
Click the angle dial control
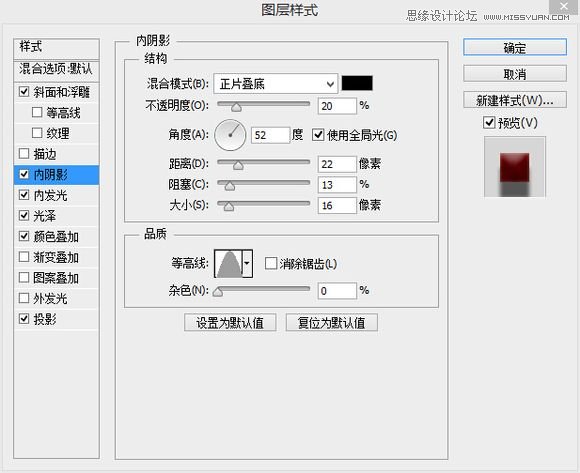coord(230,135)
